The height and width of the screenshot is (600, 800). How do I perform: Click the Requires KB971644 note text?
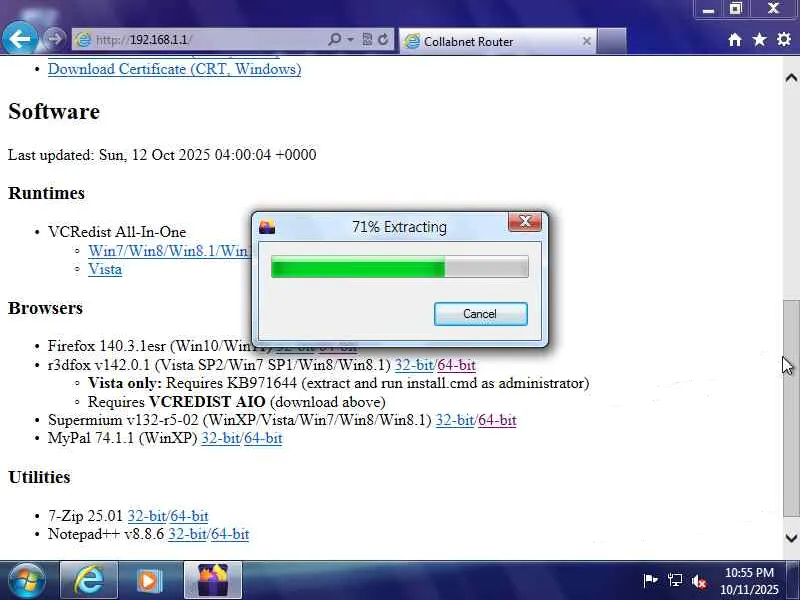pyautogui.click(x=339, y=383)
